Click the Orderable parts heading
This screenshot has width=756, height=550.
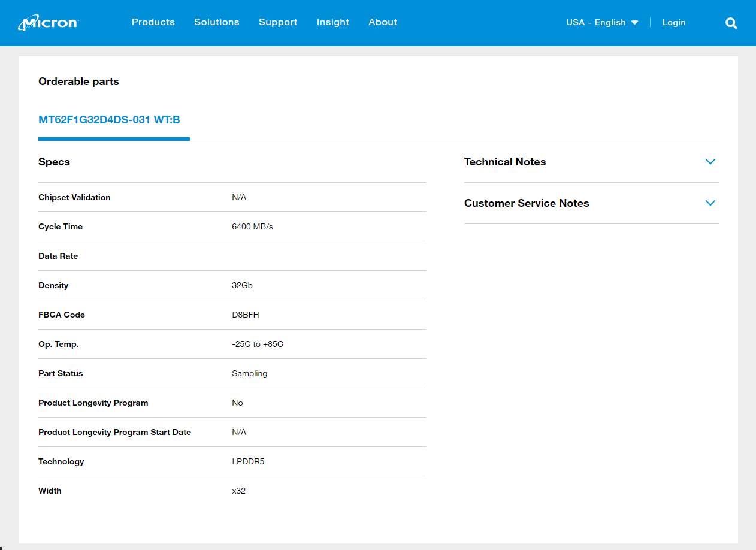coord(78,81)
